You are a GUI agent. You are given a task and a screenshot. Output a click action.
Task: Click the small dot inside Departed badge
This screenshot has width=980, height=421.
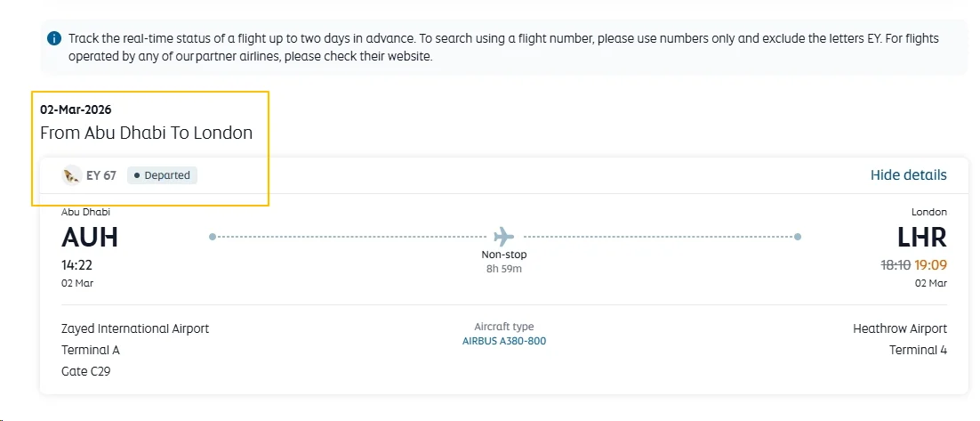[x=137, y=175]
